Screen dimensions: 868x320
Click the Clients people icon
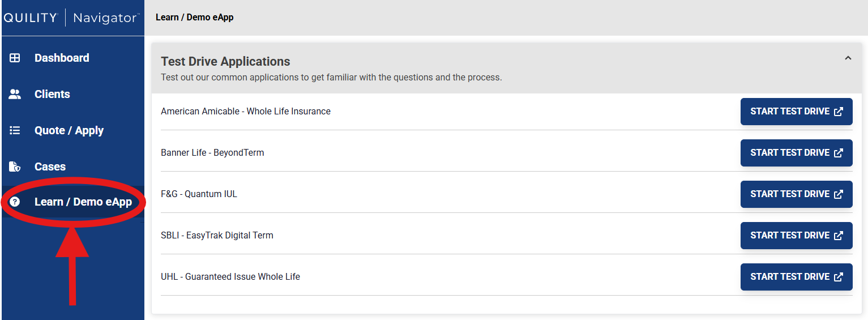[x=15, y=95]
